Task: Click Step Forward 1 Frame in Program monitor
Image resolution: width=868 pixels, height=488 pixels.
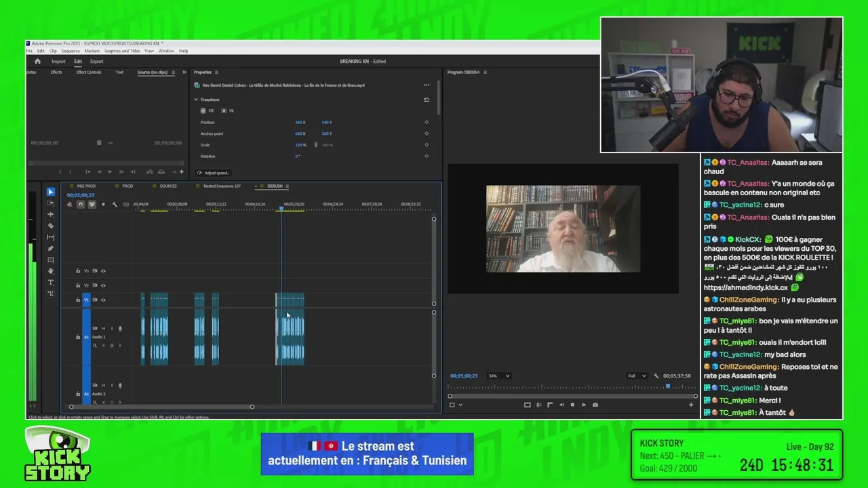Action: (583, 405)
